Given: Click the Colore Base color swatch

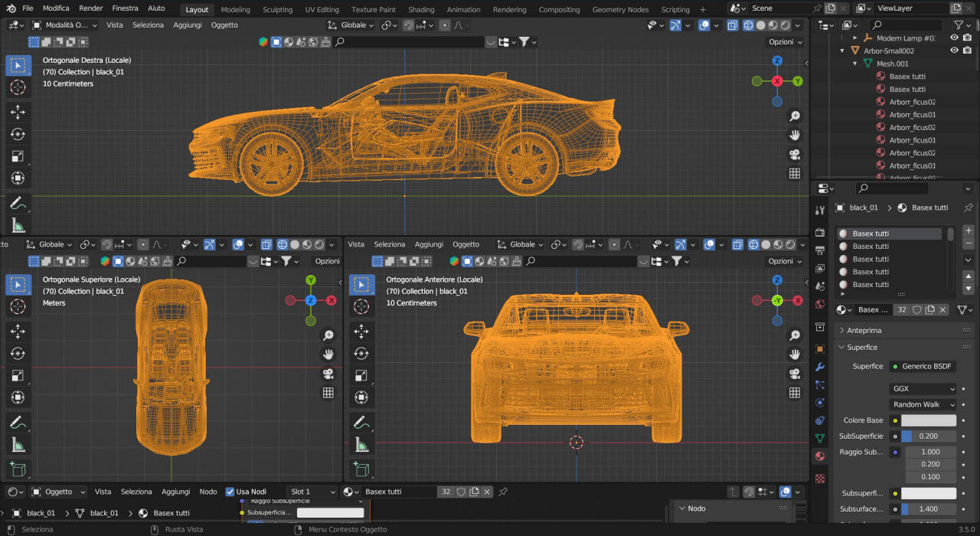Looking at the screenshot, I should point(929,420).
